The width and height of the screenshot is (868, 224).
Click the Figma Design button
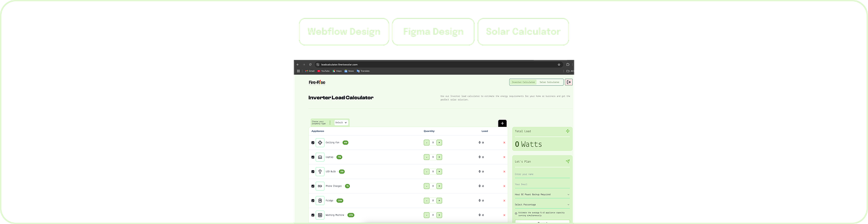[x=433, y=31]
